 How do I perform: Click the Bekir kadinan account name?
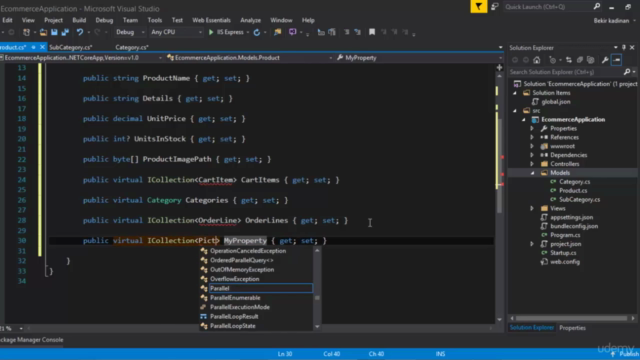pyautogui.click(x=611, y=21)
